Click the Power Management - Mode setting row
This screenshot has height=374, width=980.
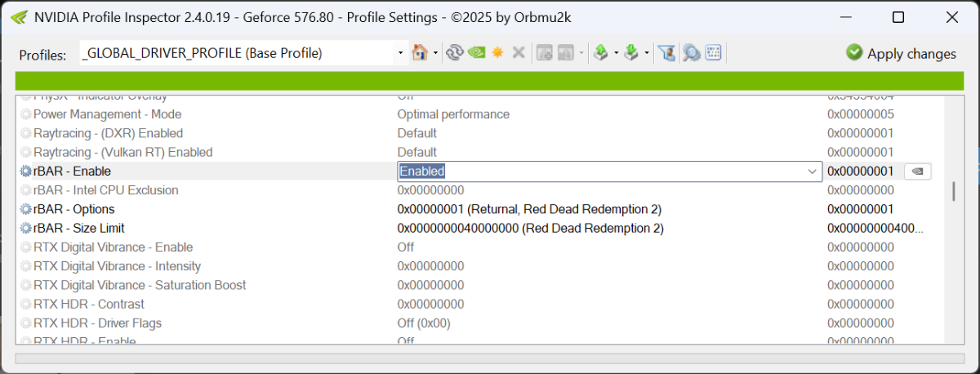click(107, 114)
